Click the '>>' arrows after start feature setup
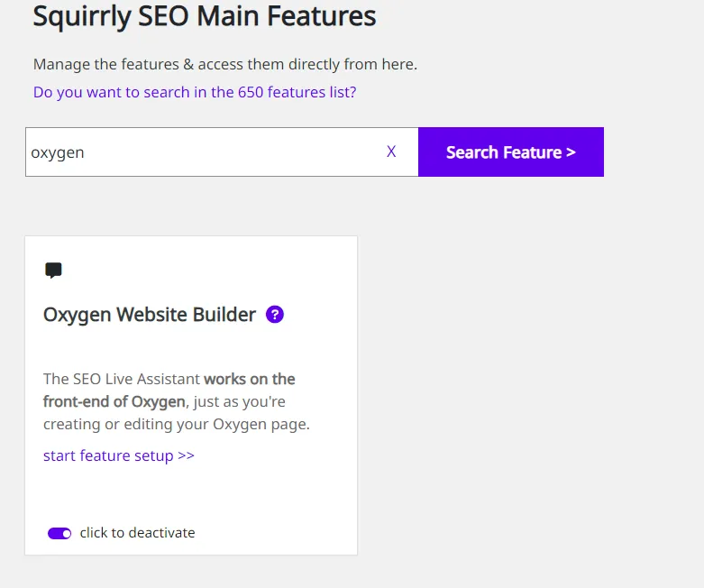704x588 pixels. point(186,455)
